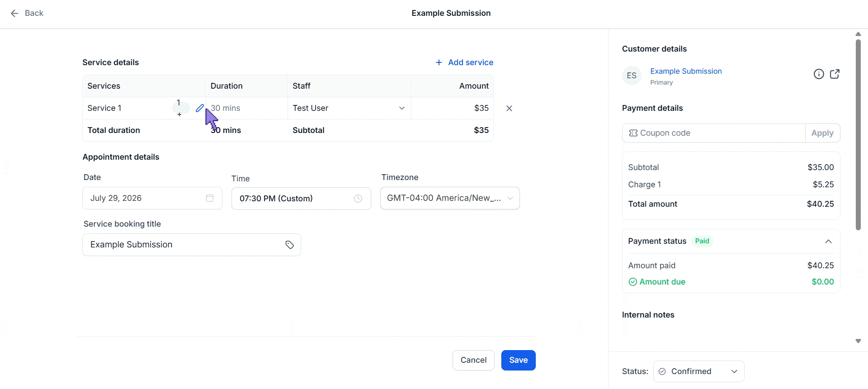Viewport: 868px width, 389px height.
Task: Open customer info circle icon
Action: click(819, 74)
